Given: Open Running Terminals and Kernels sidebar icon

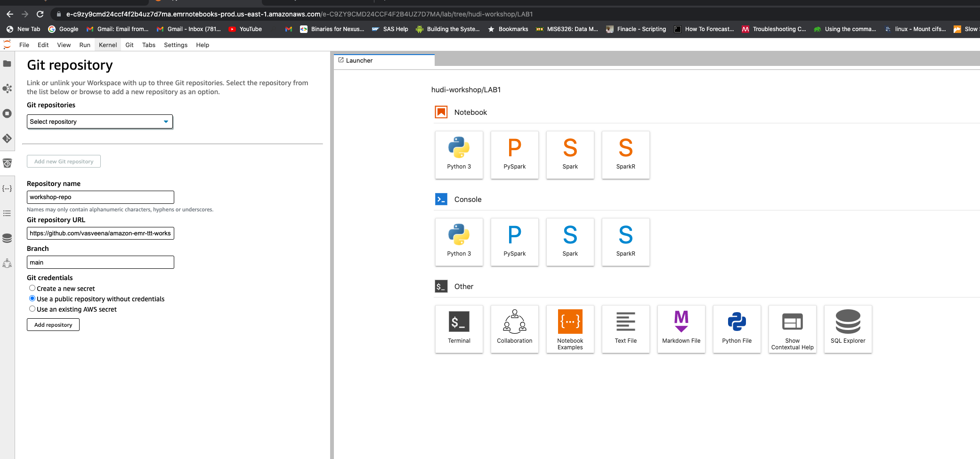Looking at the screenshot, I should point(7,113).
